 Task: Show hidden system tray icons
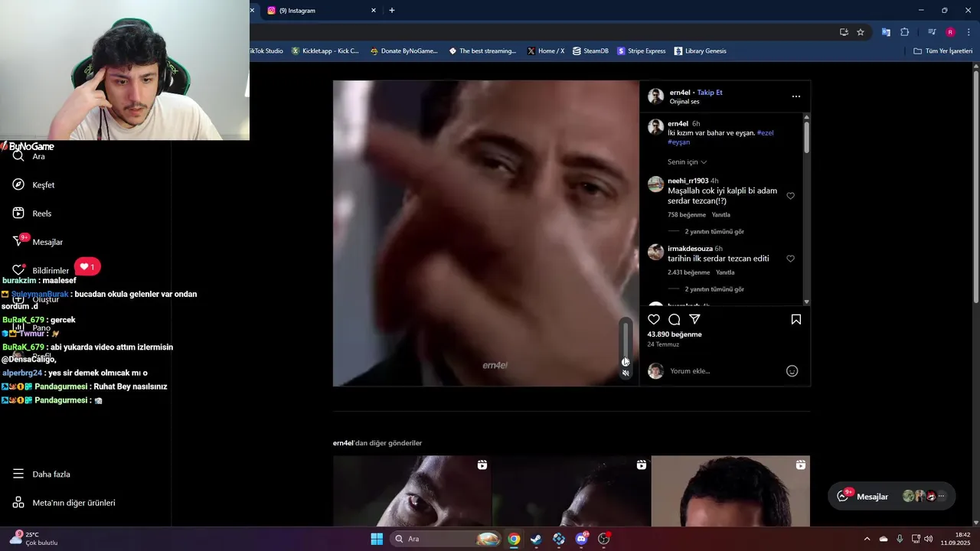click(867, 539)
